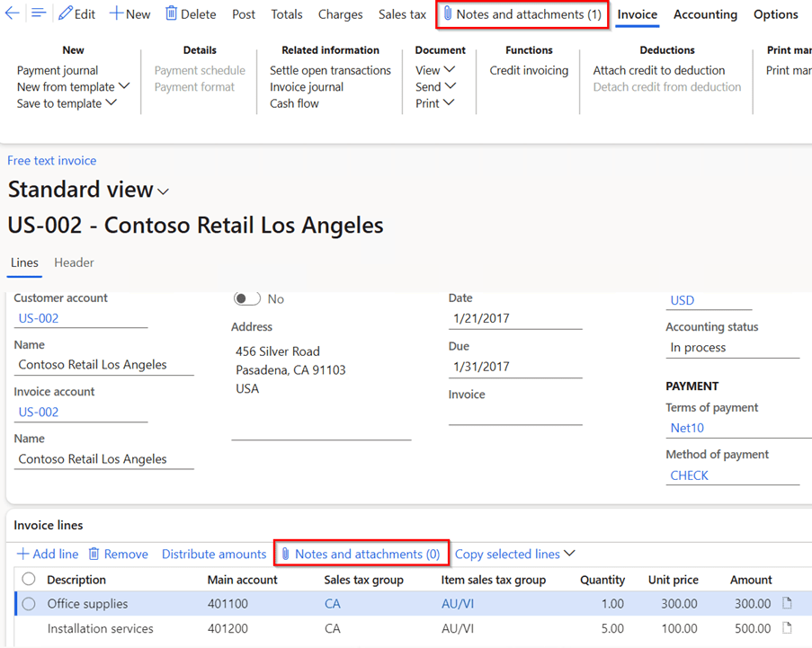This screenshot has height=648, width=812.
Task: Open the CHECK method of payment link
Action: 689,475
